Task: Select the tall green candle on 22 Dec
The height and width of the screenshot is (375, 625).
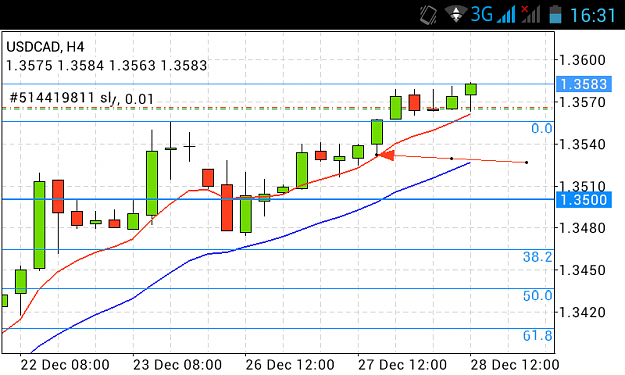Action: (39, 225)
